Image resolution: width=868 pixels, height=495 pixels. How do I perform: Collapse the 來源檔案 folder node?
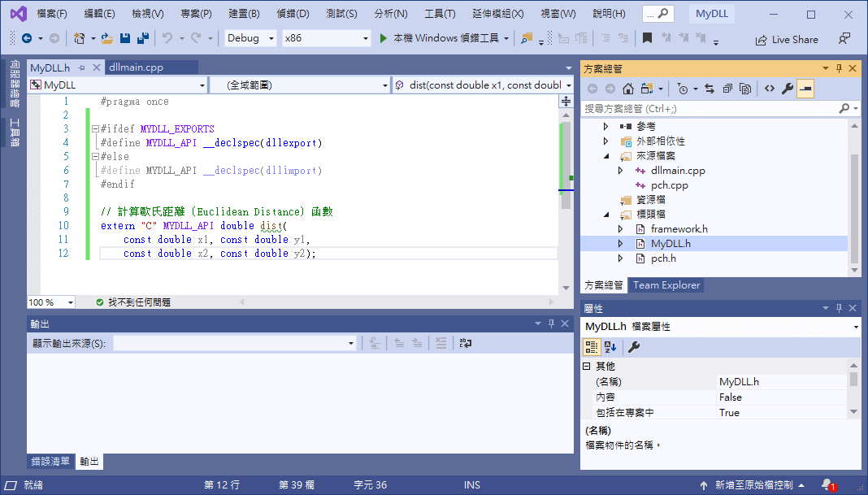pyautogui.click(x=605, y=156)
